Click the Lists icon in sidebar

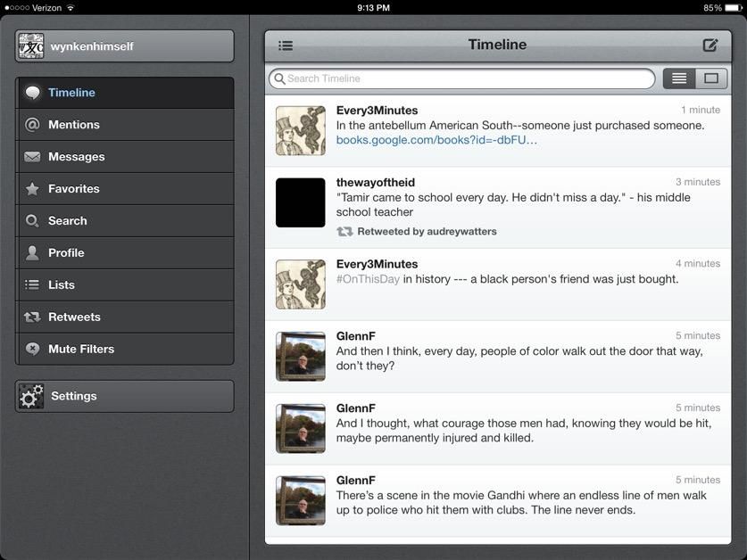(x=32, y=285)
